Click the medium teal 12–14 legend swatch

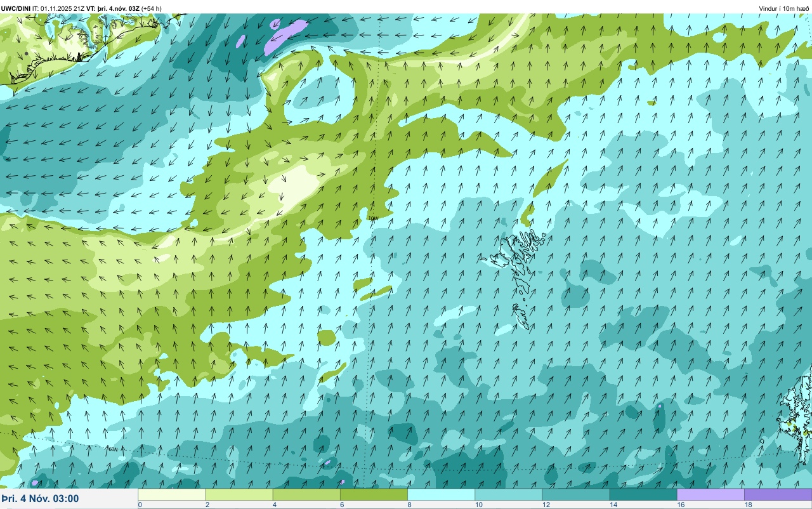576,494
